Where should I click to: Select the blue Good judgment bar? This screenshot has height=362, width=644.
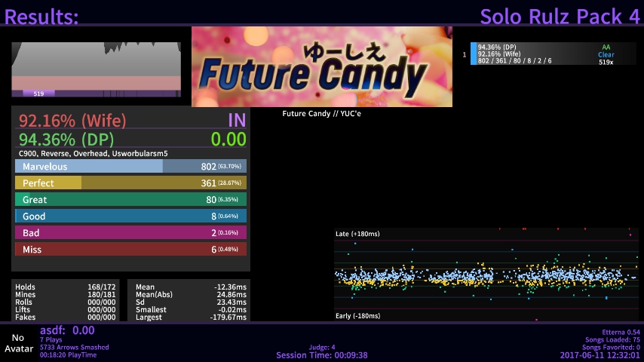(x=130, y=216)
